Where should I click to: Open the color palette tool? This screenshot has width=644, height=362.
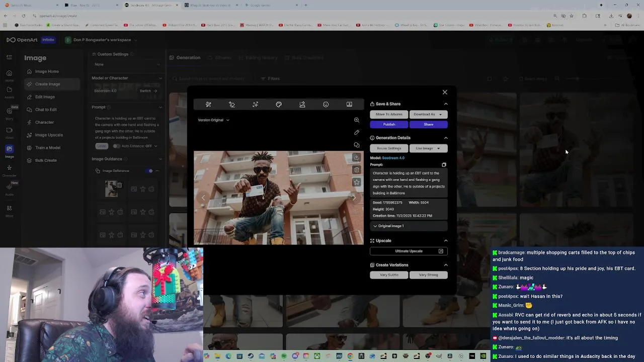click(279, 104)
